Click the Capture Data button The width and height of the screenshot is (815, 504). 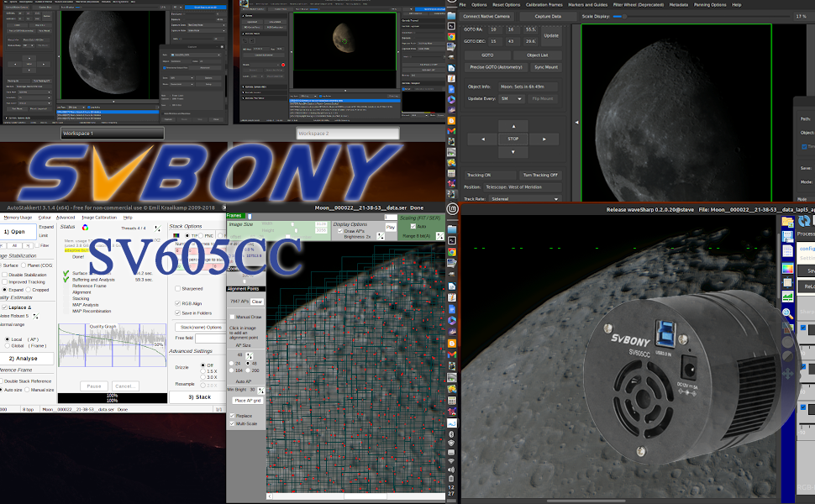(x=548, y=17)
